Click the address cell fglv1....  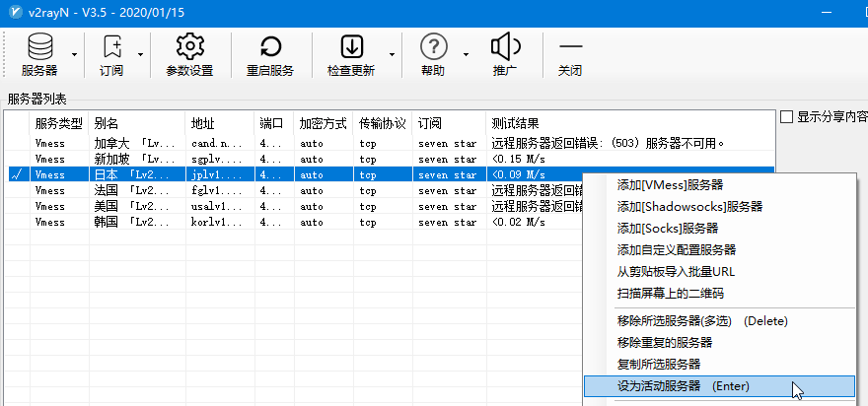pos(216,191)
